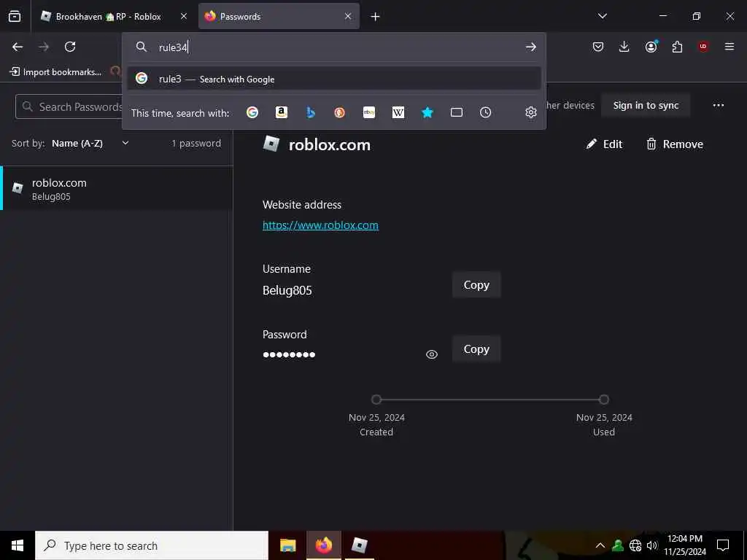The height and width of the screenshot is (560, 747).
Task: Select the rule3 Search with Google suggestion
Action: click(333, 79)
